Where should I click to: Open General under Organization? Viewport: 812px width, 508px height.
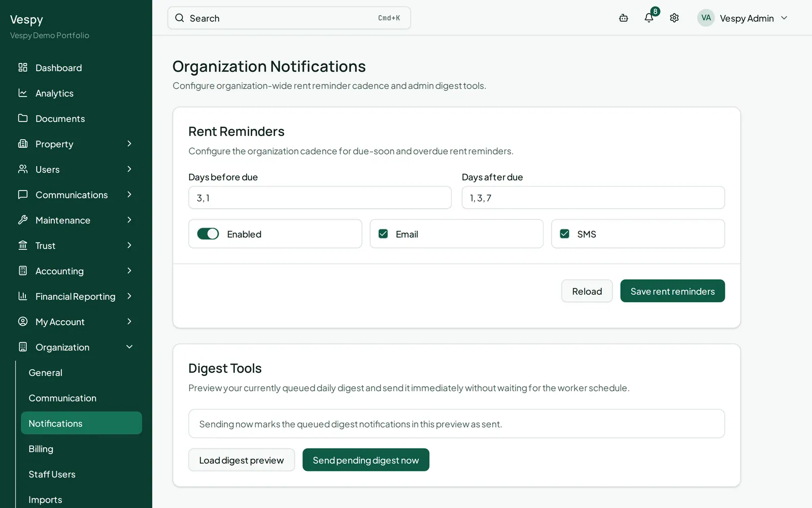click(x=81, y=372)
